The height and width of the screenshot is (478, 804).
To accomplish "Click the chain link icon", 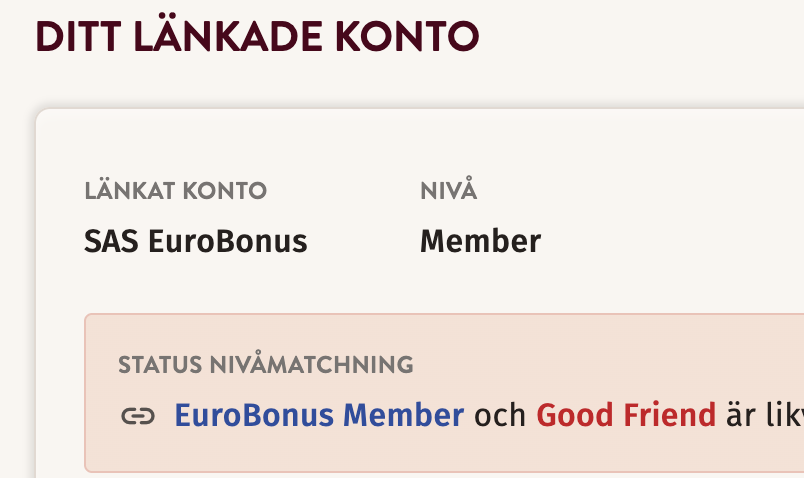I will pos(138,416).
